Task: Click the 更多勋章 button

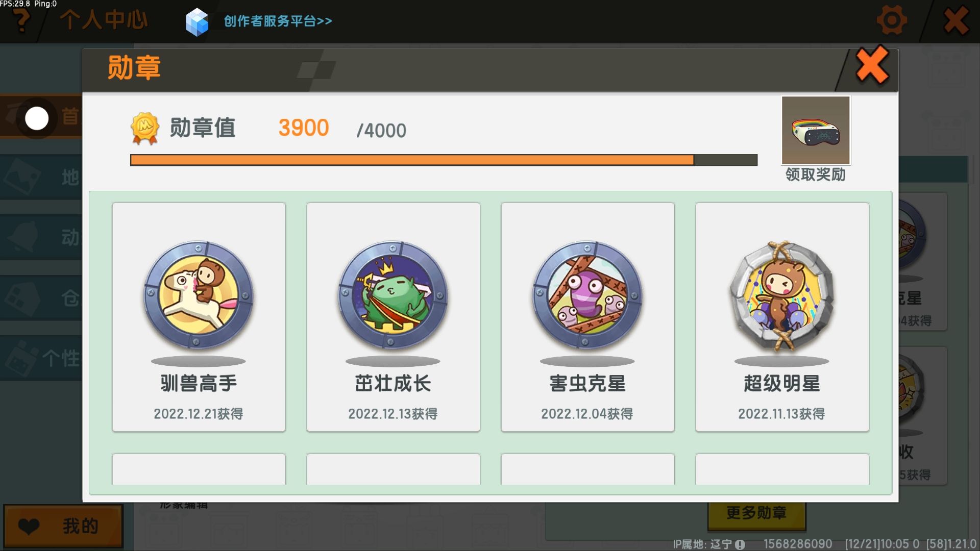Action: (x=756, y=513)
